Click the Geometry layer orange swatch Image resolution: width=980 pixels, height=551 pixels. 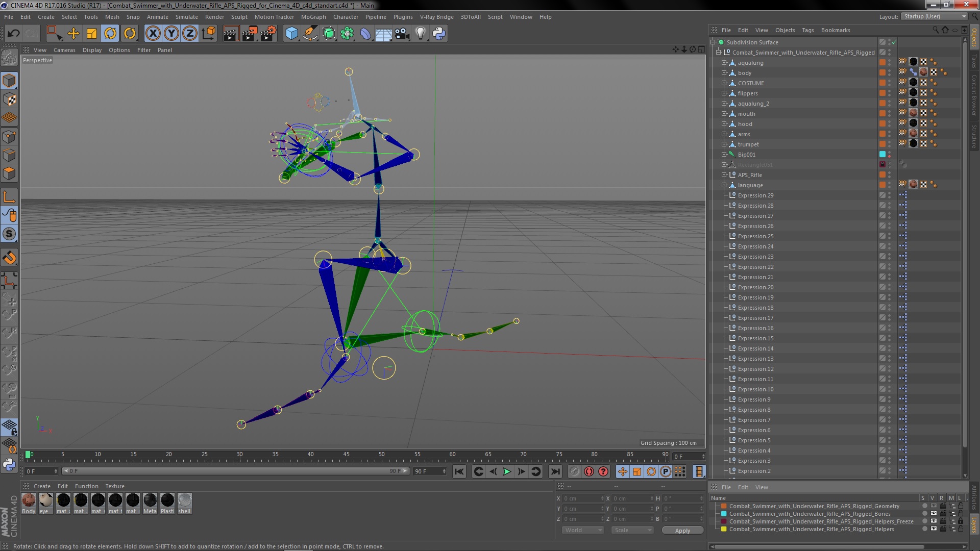tap(724, 506)
